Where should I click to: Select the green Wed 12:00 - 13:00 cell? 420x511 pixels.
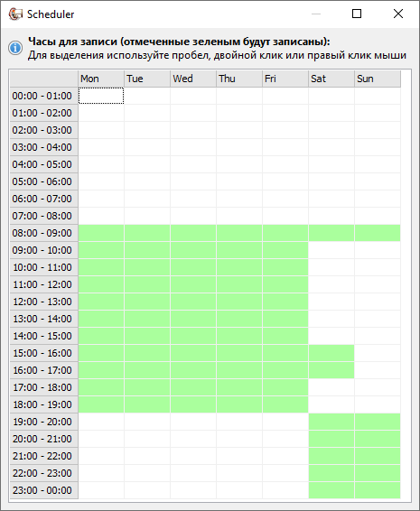click(193, 302)
